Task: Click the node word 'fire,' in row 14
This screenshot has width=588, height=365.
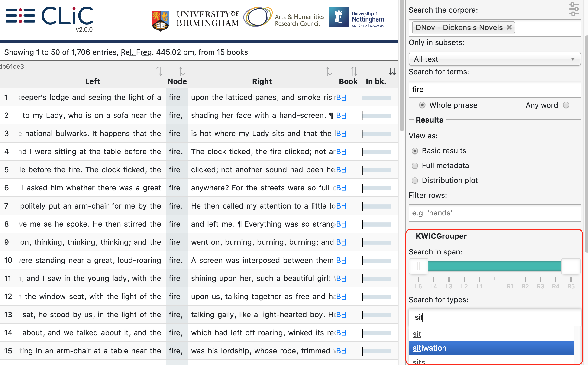Action: (x=176, y=333)
